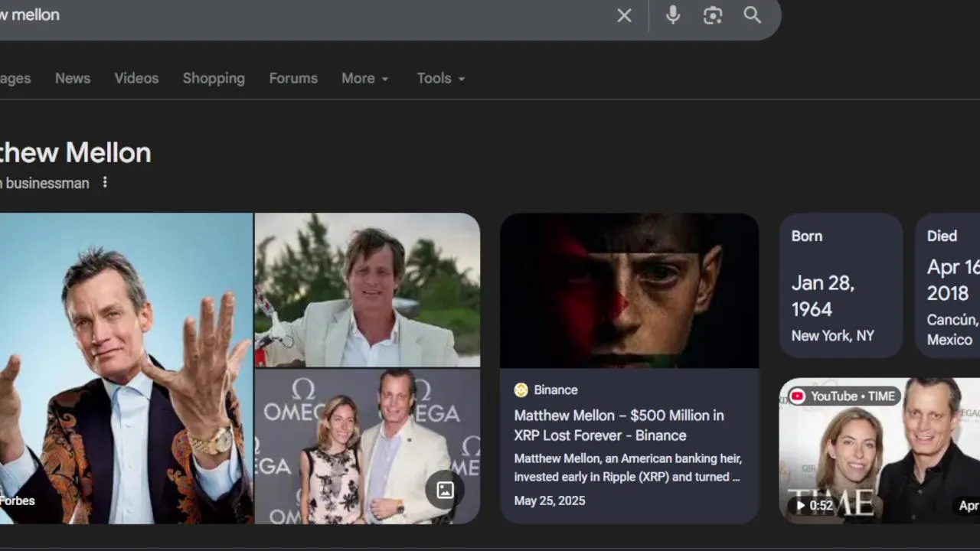980x551 pixels.
Task: Switch to the Shopping tab
Action: pyautogui.click(x=214, y=78)
